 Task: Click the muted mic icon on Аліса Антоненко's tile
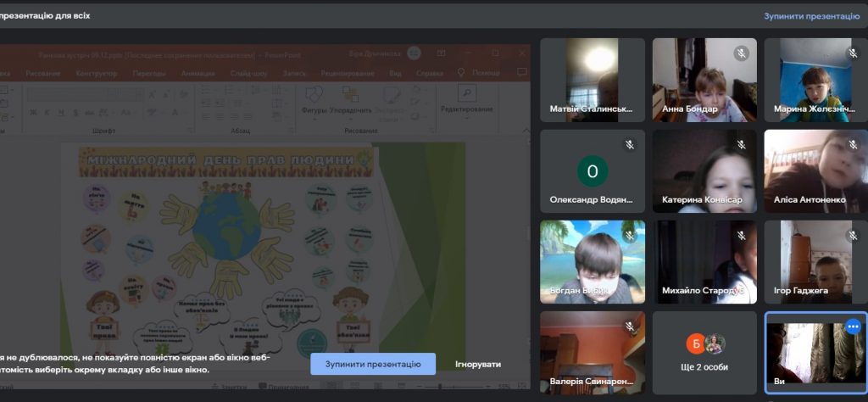[853, 144]
